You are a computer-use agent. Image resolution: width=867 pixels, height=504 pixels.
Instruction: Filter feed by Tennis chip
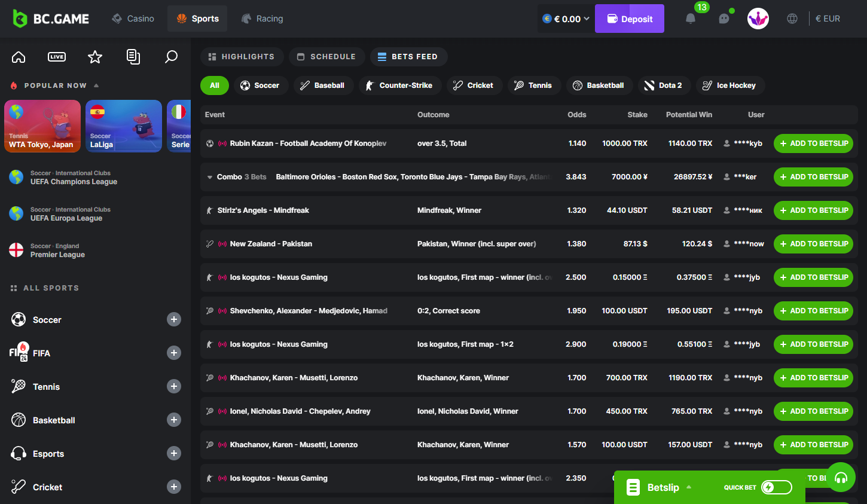534,85
